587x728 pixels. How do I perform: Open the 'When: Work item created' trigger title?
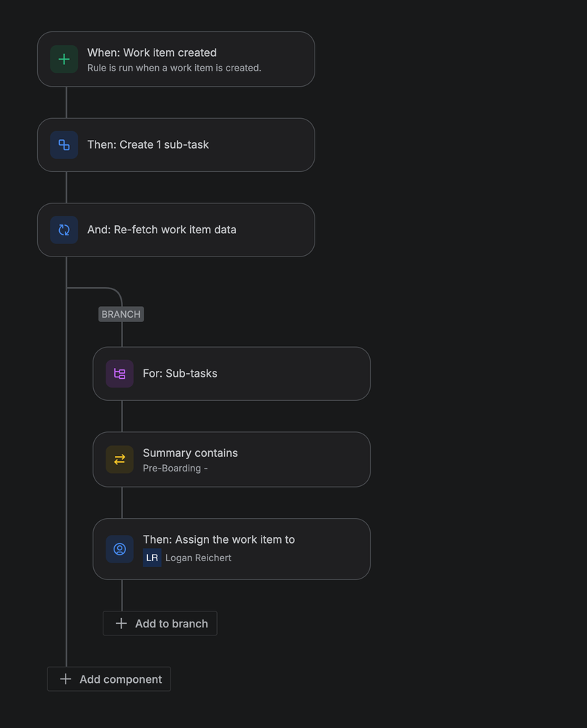151,52
